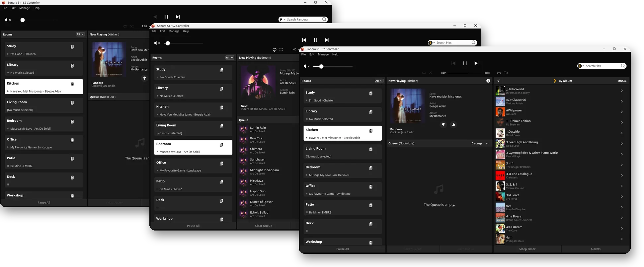644x267 pixels.
Task: Expand the #Willpower album
Action: point(621,112)
